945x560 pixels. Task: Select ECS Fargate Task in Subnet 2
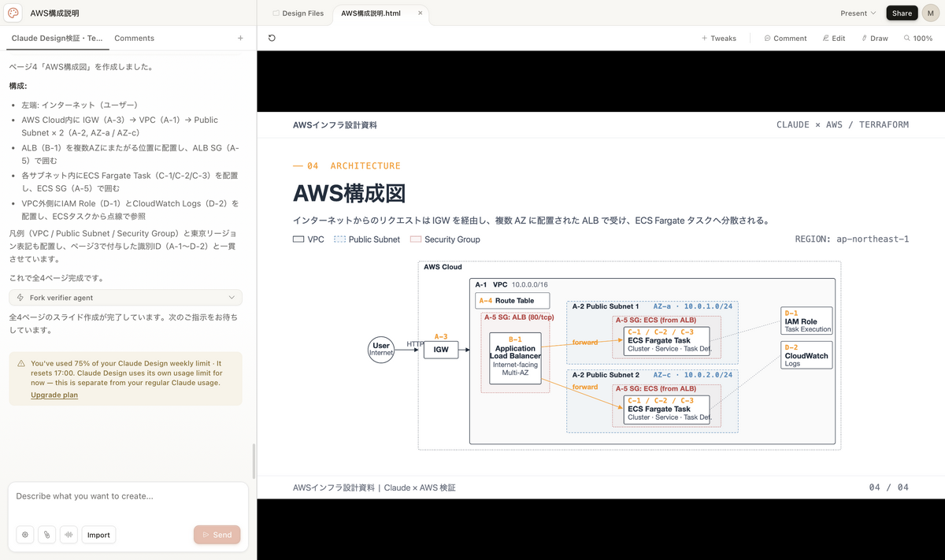pos(668,410)
